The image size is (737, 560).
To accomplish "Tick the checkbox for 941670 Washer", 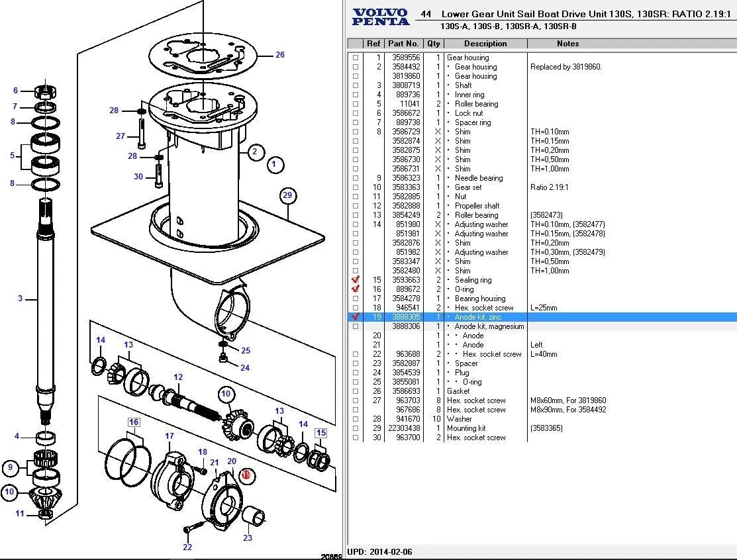I will point(356,419).
